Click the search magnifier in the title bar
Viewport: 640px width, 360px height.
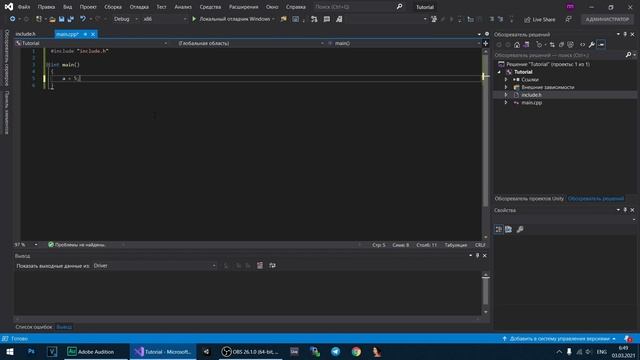click(x=399, y=7)
